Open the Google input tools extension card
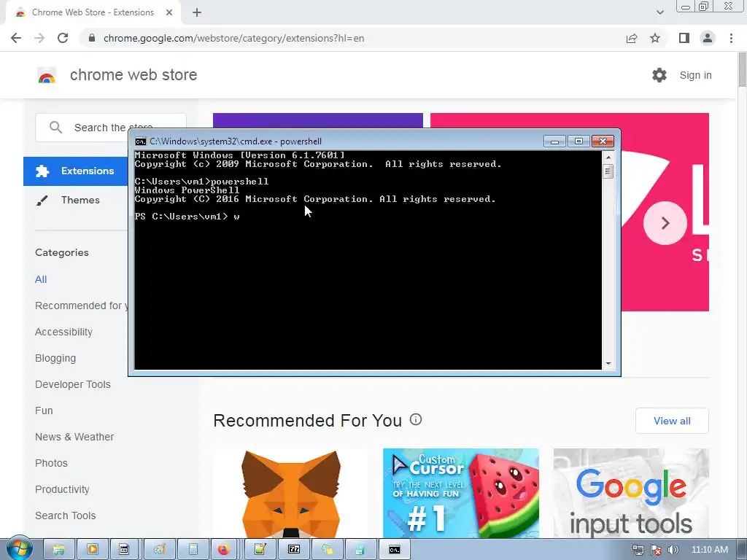The image size is (747, 560). point(631,494)
